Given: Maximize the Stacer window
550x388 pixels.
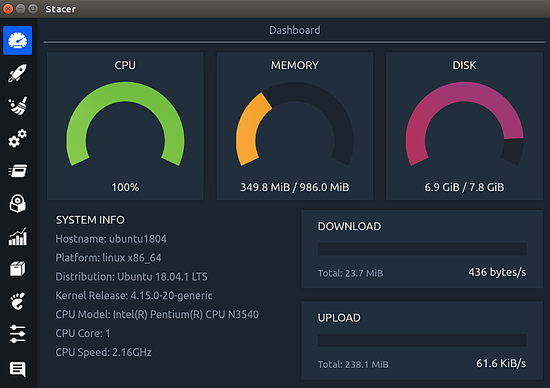Looking at the screenshot, I should 33,8.
